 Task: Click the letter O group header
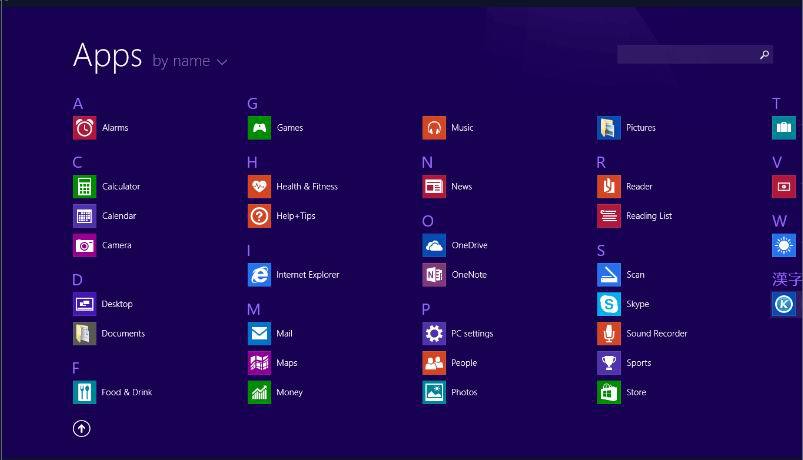point(428,221)
